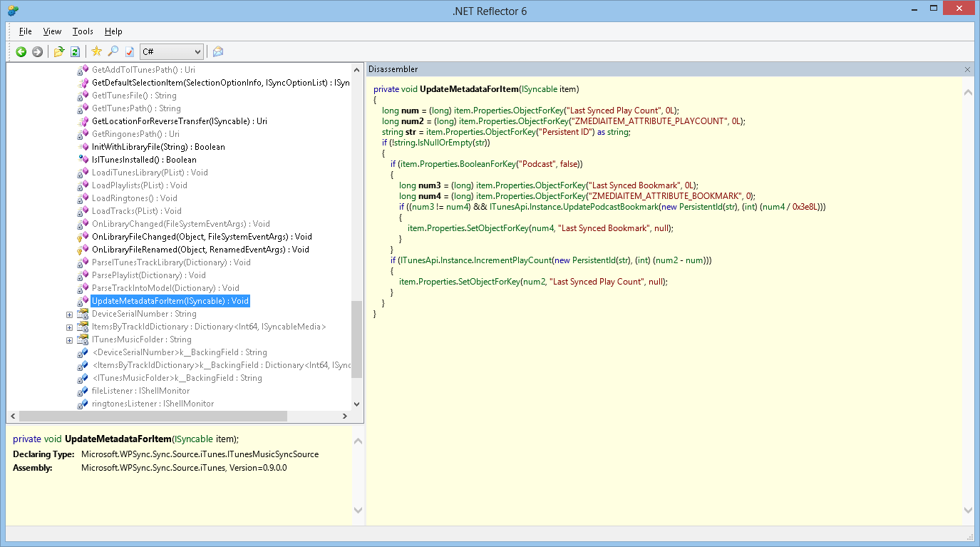The height and width of the screenshot is (547, 980).
Task: Open Search with the magnifier icon
Action: tap(113, 51)
